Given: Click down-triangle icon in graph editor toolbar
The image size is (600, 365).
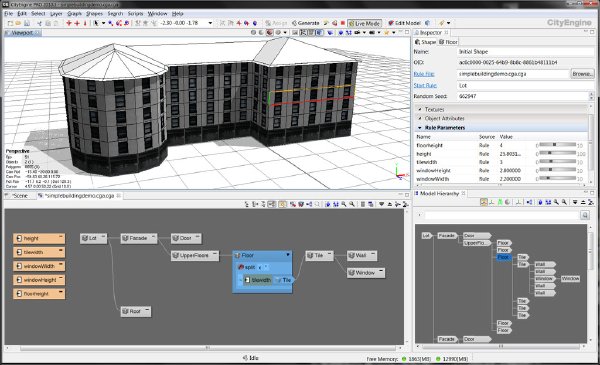Looking at the screenshot, I should pos(382,204).
